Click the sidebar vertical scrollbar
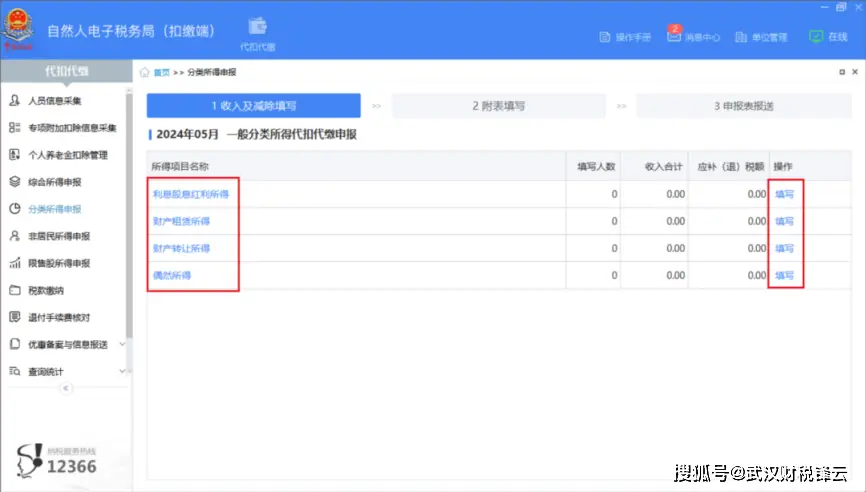This screenshot has width=866, height=492. coord(129,200)
